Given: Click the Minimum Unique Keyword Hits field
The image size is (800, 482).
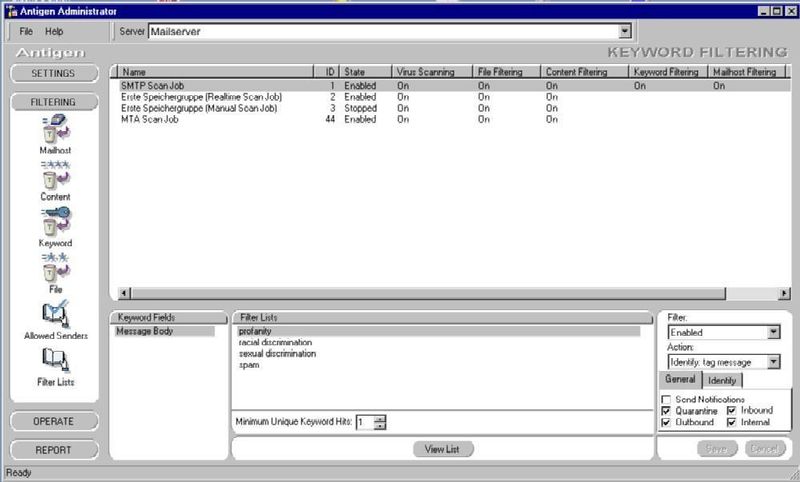Looking at the screenshot, I should [x=365, y=422].
